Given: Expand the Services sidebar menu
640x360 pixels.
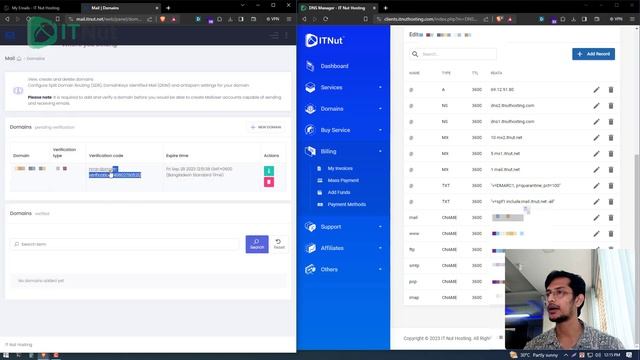Looking at the screenshot, I should (343, 87).
